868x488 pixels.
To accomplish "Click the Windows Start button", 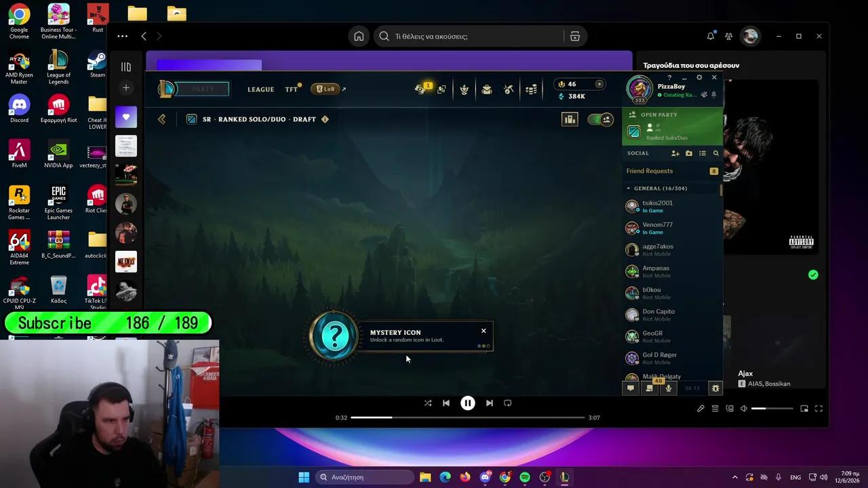I will tap(304, 477).
